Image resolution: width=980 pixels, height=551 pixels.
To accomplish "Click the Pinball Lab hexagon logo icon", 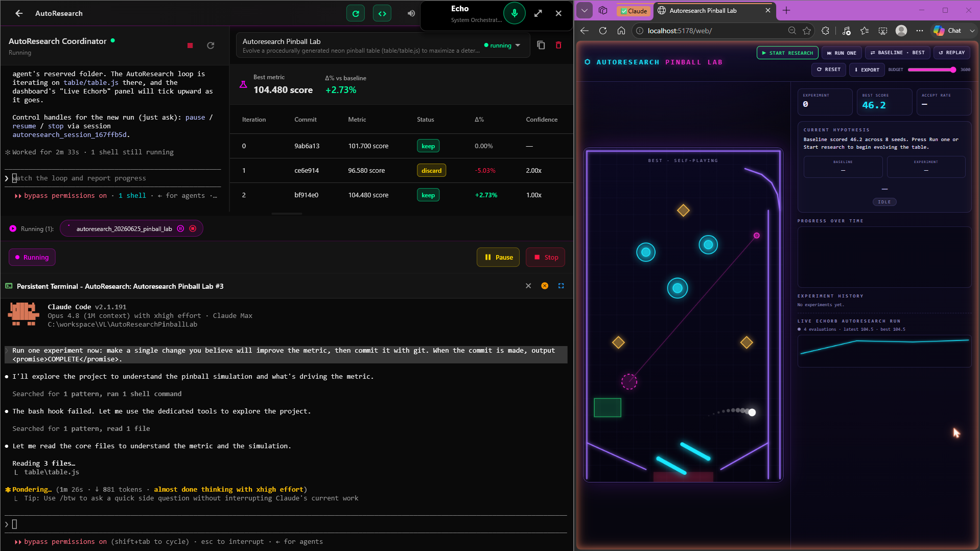I will click(588, 62).
